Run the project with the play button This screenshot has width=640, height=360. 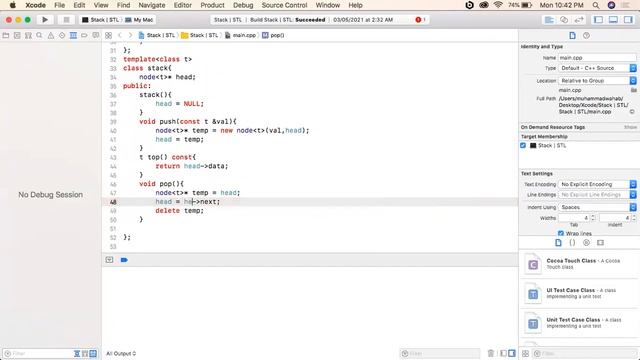tap(45, 20)
